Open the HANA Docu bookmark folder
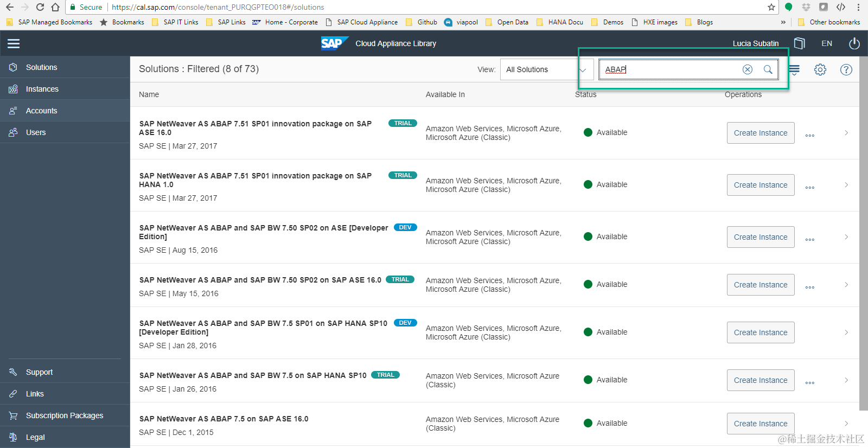Screen dimensions: 868x448 (560, 22)
